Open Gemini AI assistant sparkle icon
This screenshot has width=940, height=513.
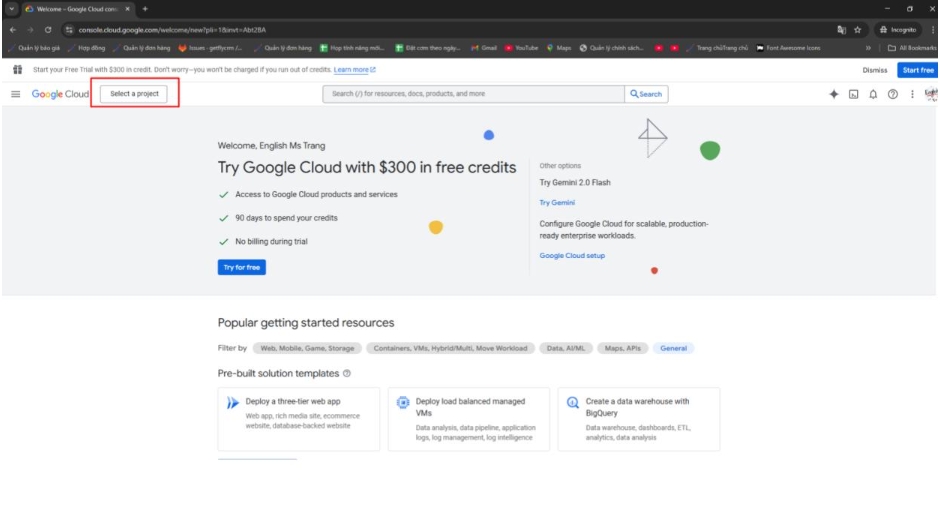pyautogui.click(x=832, y=94)
